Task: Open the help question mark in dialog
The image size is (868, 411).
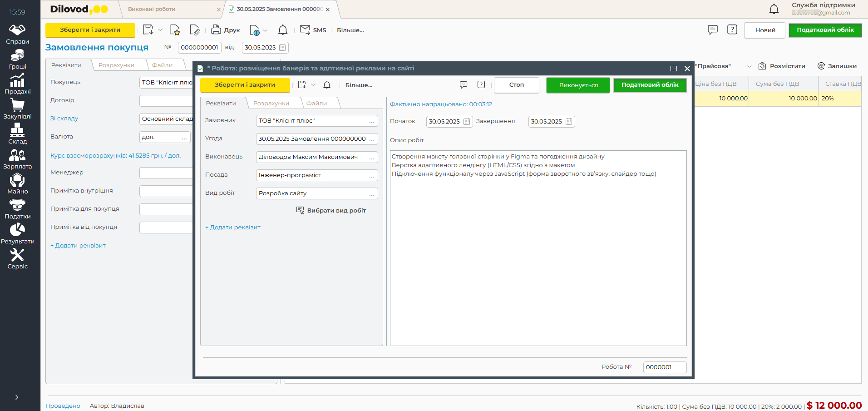Action: [x=481, y=84]
